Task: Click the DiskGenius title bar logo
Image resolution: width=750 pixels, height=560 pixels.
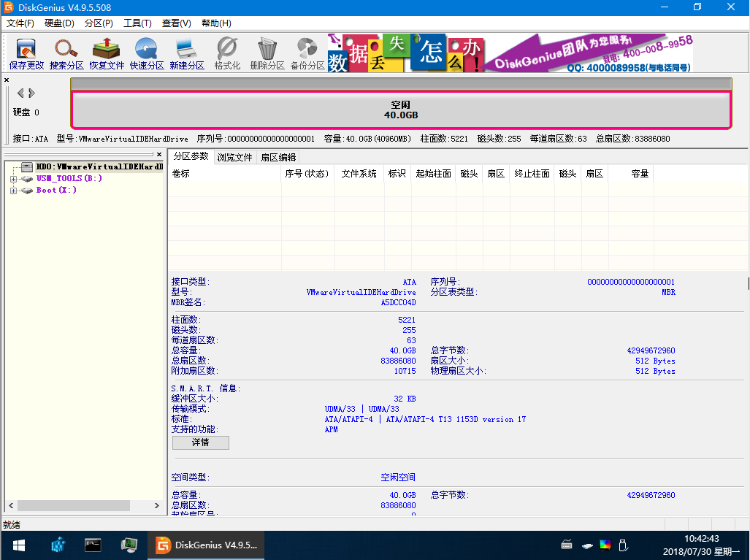Action: (9, 7)
